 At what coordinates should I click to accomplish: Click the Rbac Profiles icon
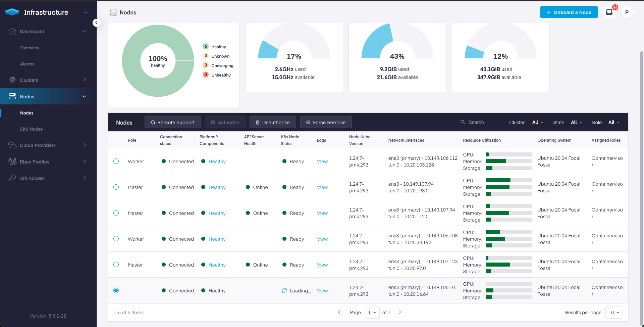click(x=12, y=161)
